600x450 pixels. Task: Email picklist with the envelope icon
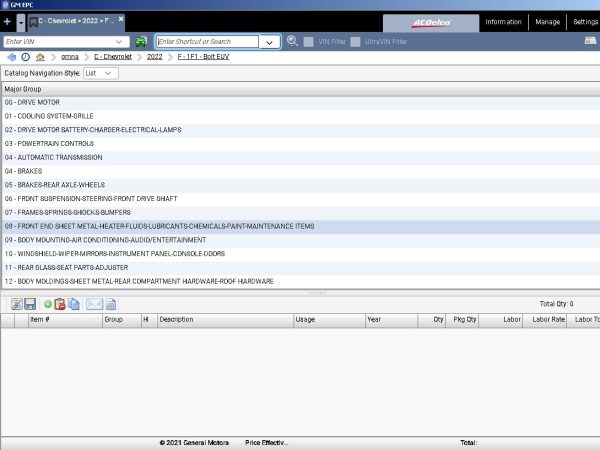(94, 304)
